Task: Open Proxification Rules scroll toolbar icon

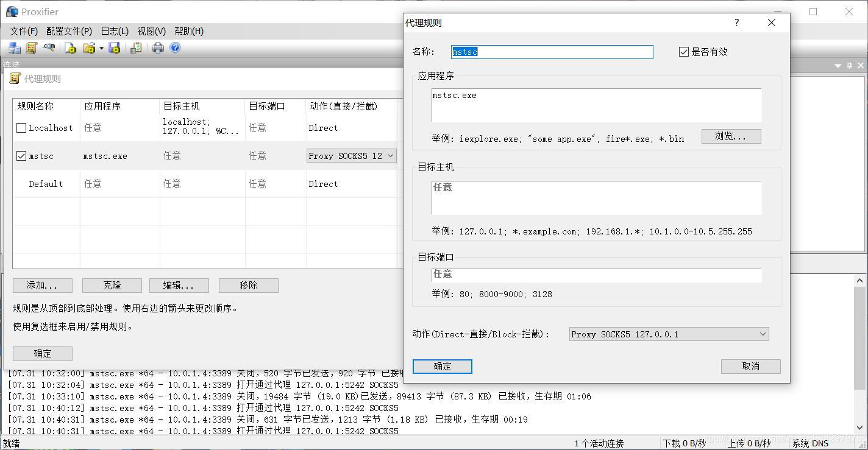Action: click(32, 47)
